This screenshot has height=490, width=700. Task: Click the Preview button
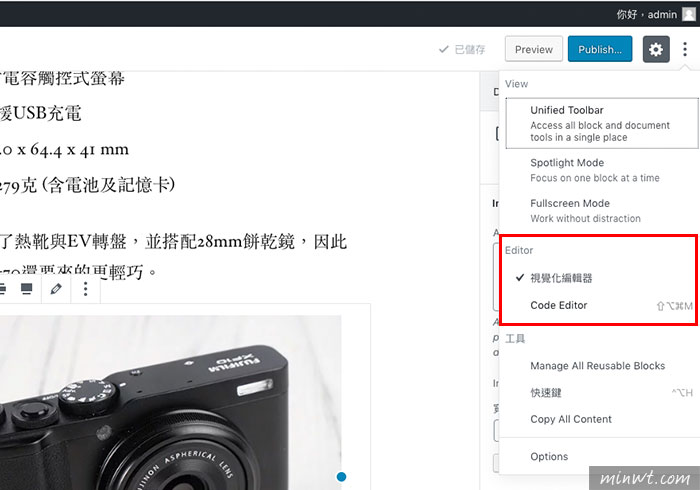(x=533, y=49)
